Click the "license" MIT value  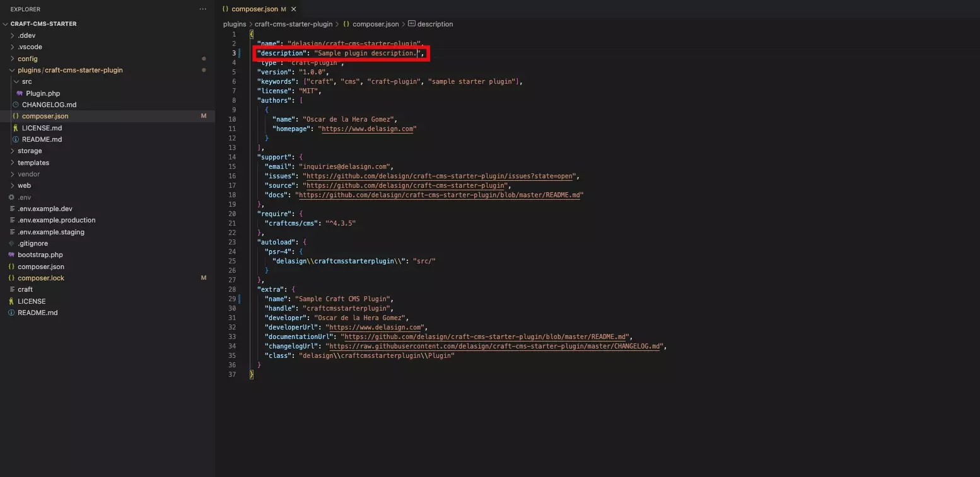click(308, 91)
